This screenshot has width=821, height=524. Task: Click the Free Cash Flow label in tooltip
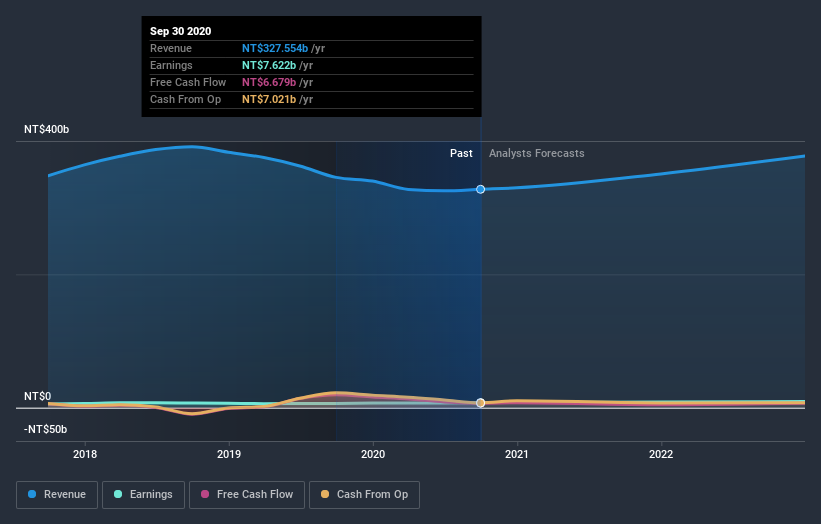[x=188, y=82]
